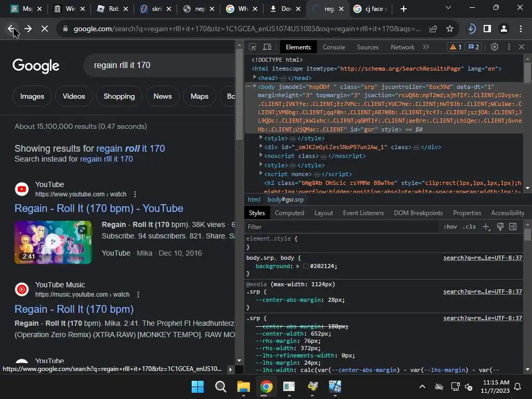Expand the script nonce element node
Image resolution: width=532 pixels, height=399 pixels.
click(x=261, y=174)
